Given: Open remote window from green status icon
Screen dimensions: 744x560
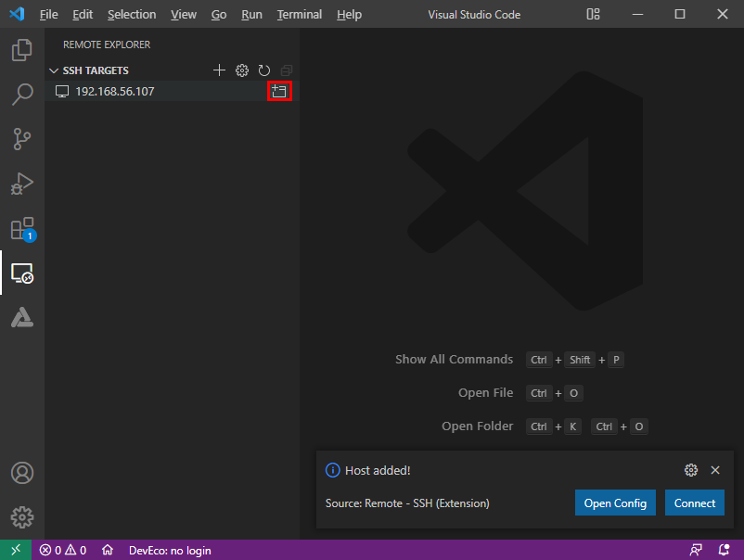Looking at the screenshot, I should tap(16, 550).
